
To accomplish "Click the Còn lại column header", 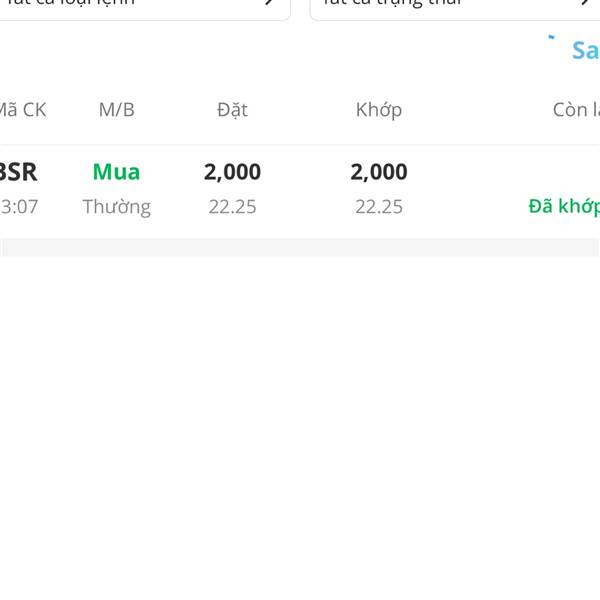I will (x=576, y=110).
